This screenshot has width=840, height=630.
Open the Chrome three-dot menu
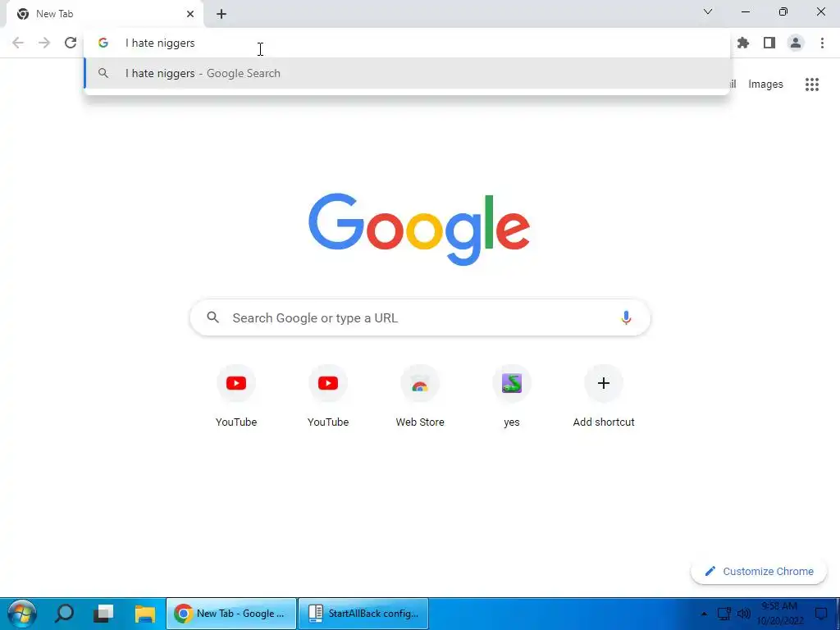(x=822, y=43)
